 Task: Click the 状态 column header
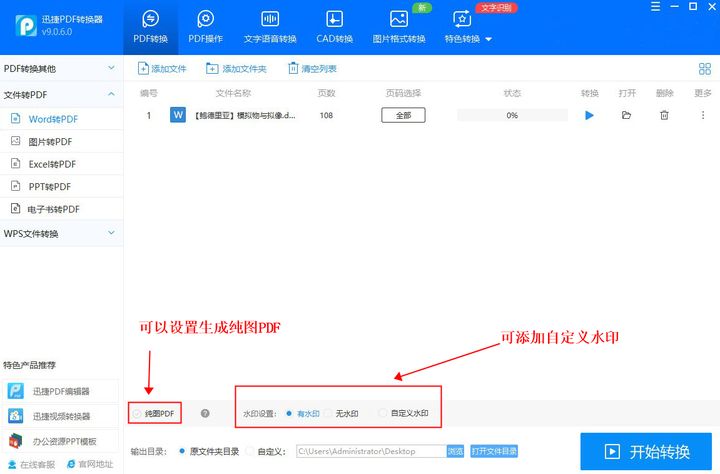tap(512, 93)
